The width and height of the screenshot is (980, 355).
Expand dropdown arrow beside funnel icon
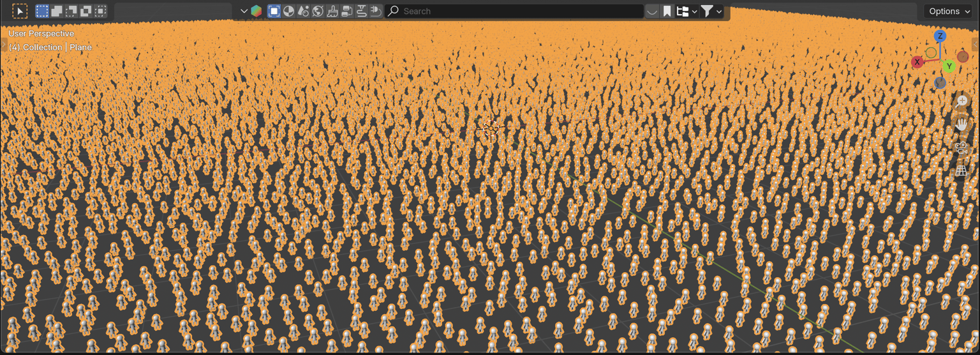(x=719, y=11)
